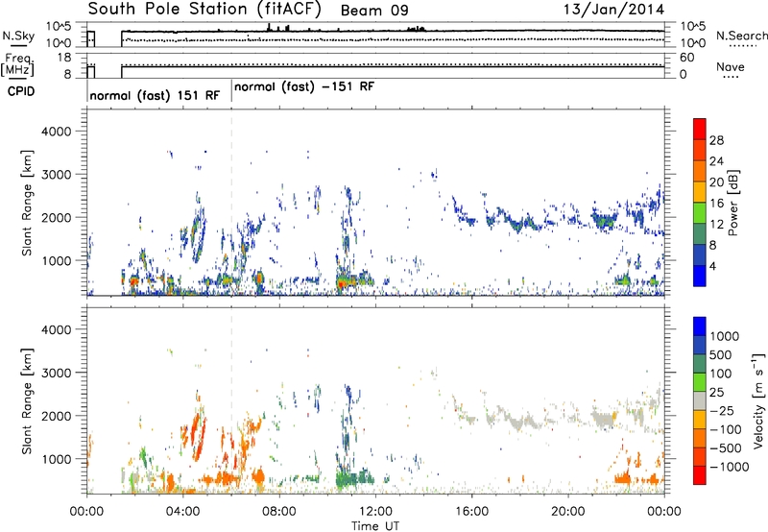Click the red bottom of velocity colorbar
Image resolution: width=768 pixels, height=532 pixels.
pos(700,475)
